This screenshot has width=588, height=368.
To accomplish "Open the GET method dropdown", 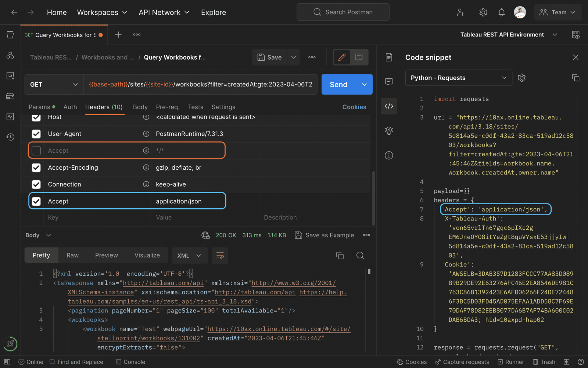I will [x=54, y=84].
